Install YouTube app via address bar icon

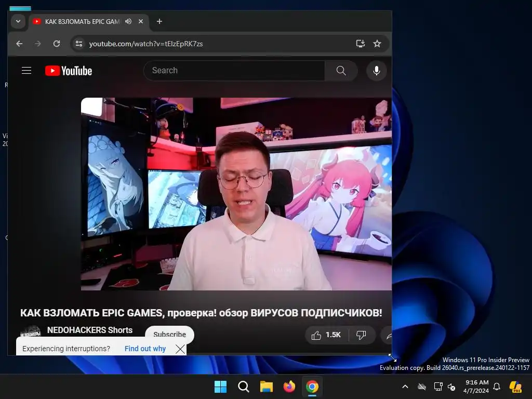pos(361,44)
